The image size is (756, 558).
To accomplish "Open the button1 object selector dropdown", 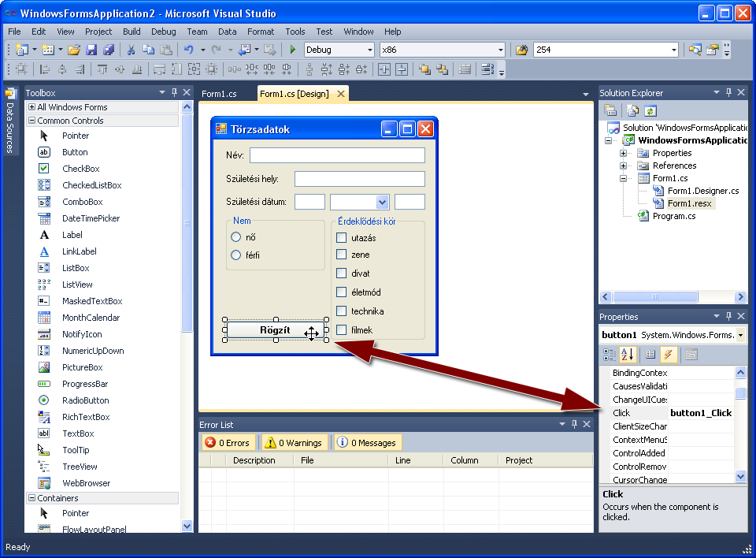I will click(740, 335).
